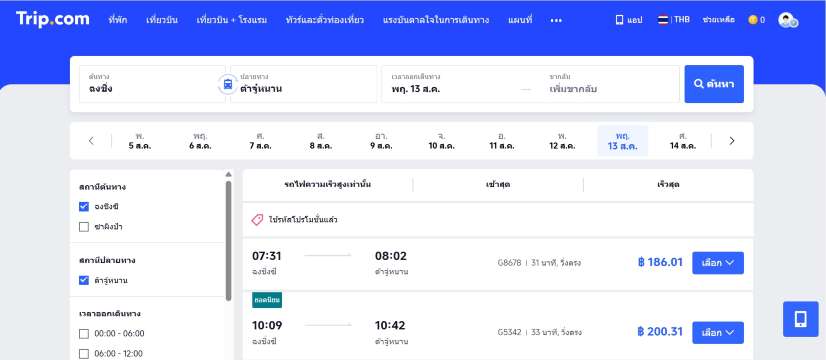Open the ที่พัก menu item
This screenshot has width=826, height=360.
coord(117,20)
